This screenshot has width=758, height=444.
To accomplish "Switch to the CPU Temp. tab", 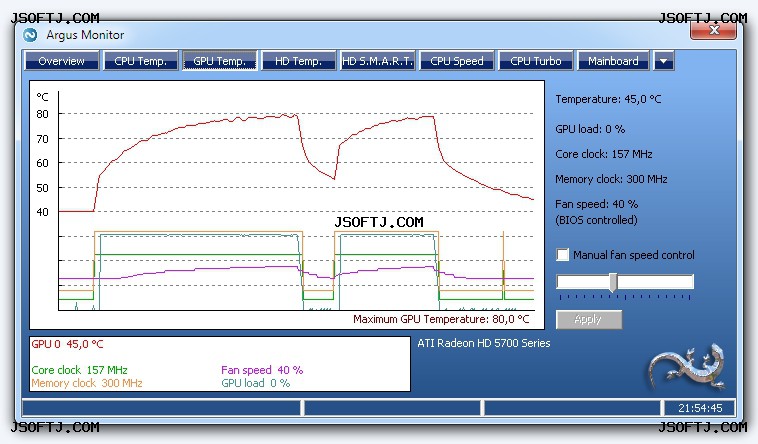I will (x=141, y=61).
